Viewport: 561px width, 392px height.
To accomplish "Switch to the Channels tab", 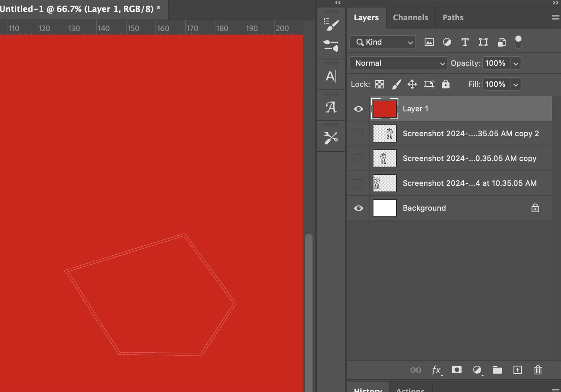I will tap(410, 18).
